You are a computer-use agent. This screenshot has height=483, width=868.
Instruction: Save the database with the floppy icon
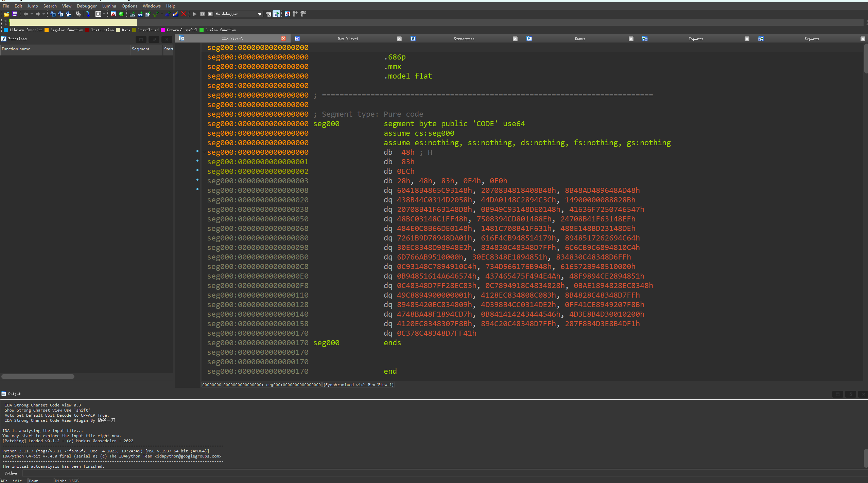point(15,14)
